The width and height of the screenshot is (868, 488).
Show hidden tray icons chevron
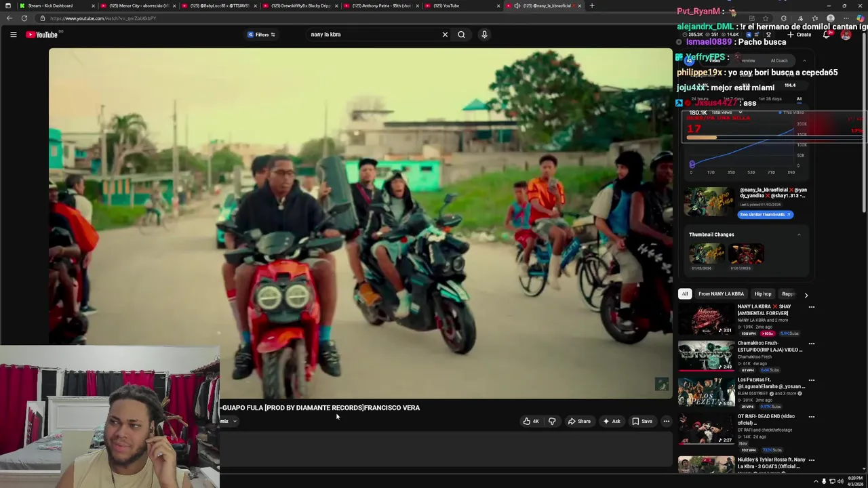click(816, 481)
